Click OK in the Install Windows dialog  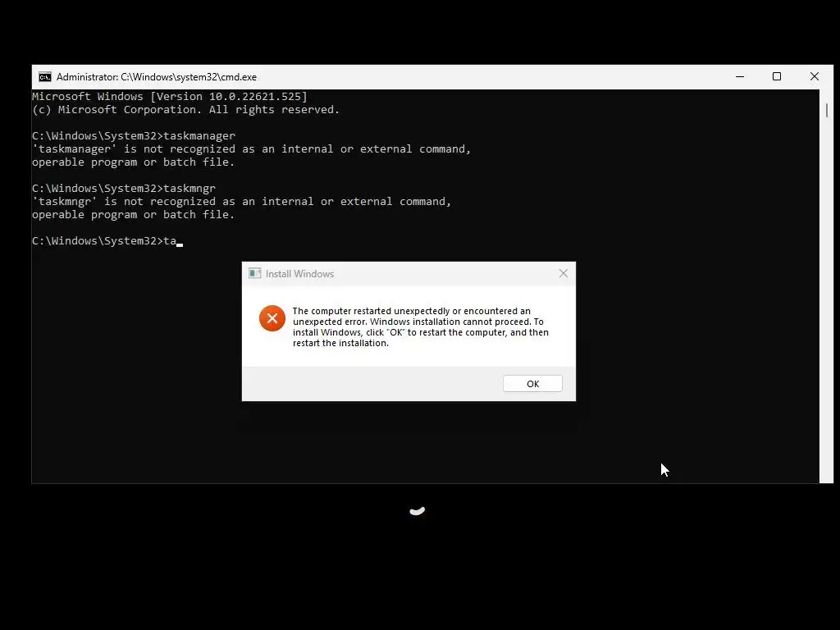coord(532,384)
